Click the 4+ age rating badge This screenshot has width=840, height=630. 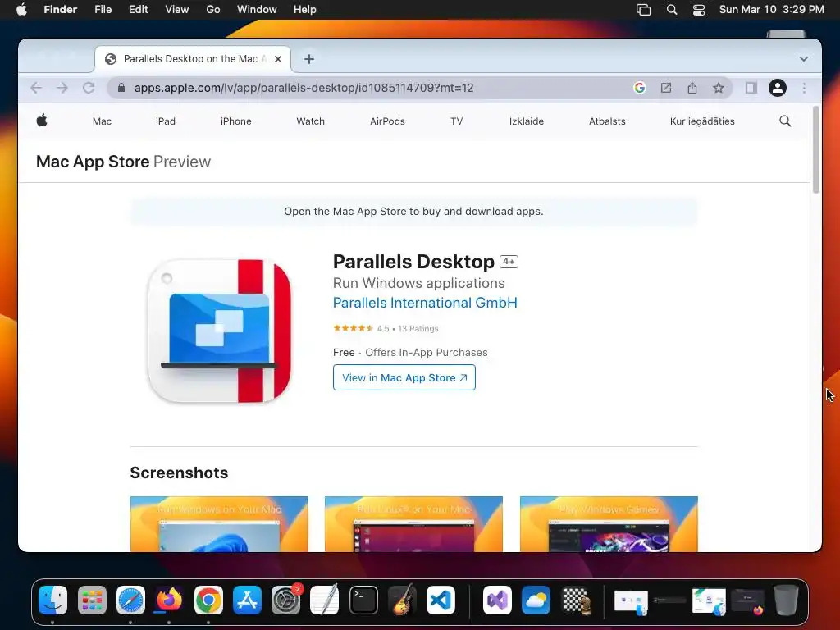coord(509,262)
